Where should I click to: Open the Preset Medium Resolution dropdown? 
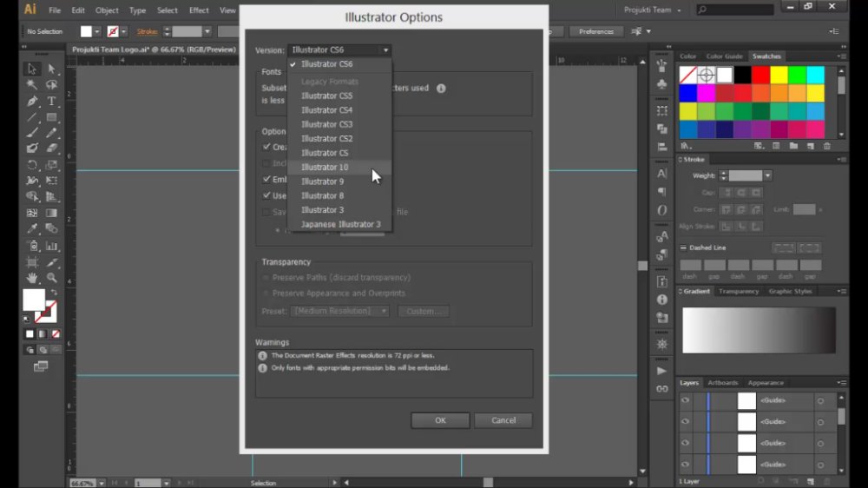pos(339,312)
